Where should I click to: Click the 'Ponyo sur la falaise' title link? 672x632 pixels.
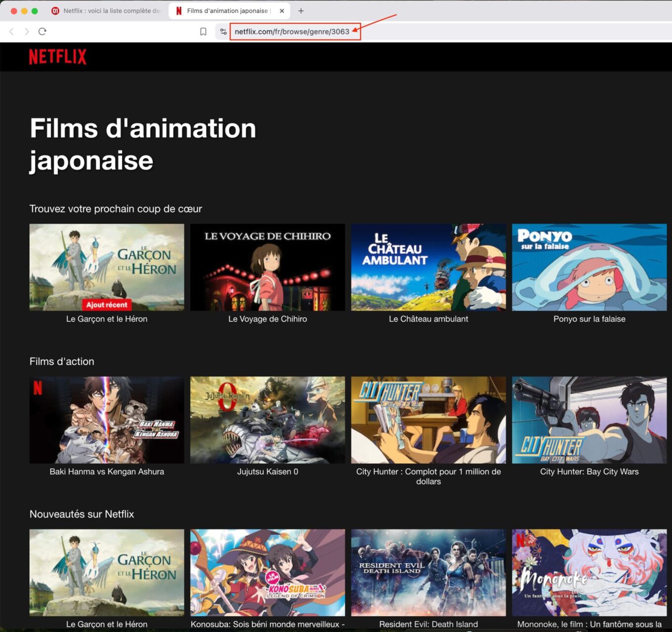coord(589,319)
